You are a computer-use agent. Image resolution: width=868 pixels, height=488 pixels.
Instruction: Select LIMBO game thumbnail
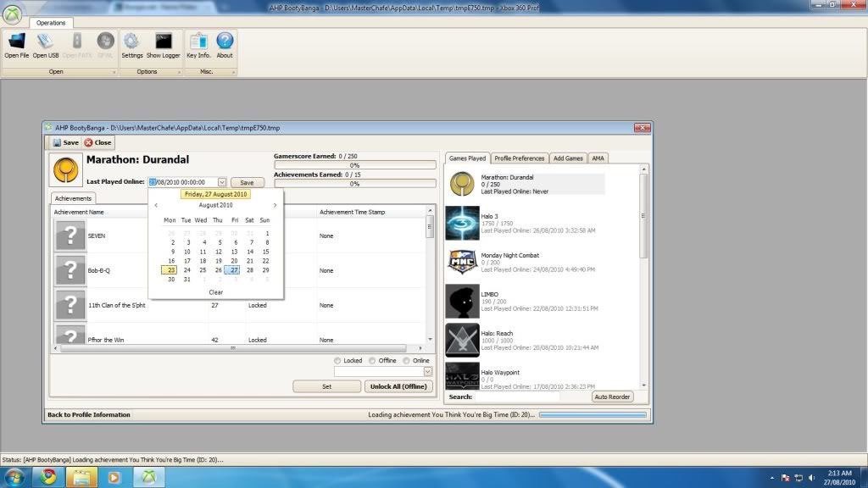click(462, 301)
